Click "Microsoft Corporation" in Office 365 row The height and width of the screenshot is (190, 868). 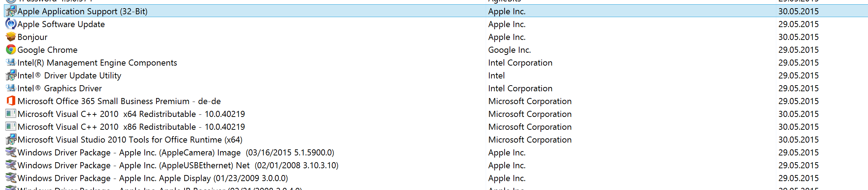(530, 101)
